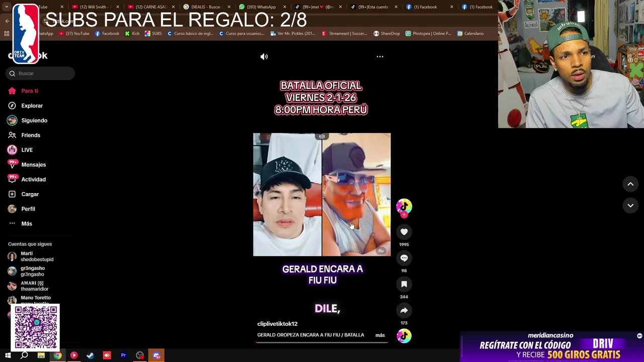The image size is (644, 362).
Task: Open LIVE section
Action: (x=27, y=150)
